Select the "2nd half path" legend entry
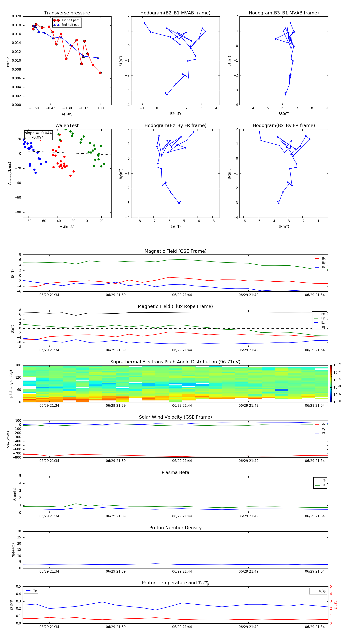This screenshot has width=351, height=644. coord(67,25)
